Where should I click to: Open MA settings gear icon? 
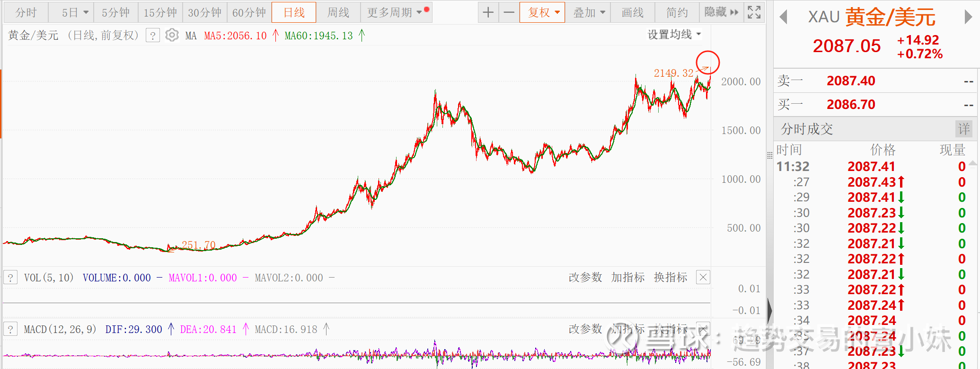click(172, 36)
